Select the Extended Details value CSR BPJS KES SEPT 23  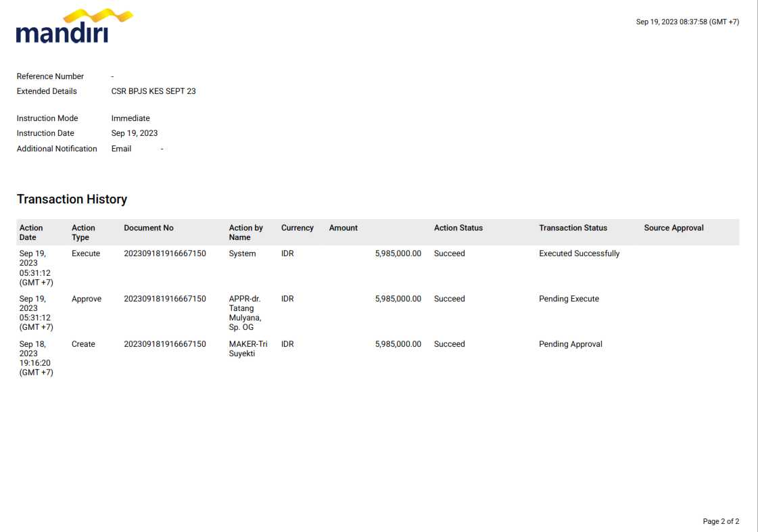153,91
